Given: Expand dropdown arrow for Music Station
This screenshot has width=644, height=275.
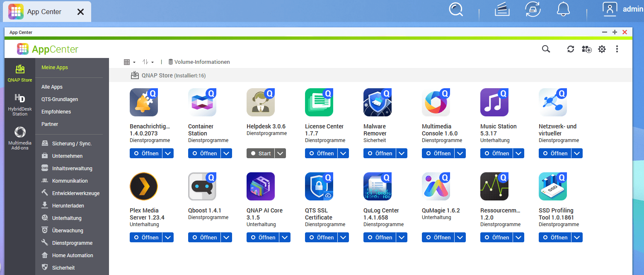Looking at the screenshot, I should pos(518,153).
